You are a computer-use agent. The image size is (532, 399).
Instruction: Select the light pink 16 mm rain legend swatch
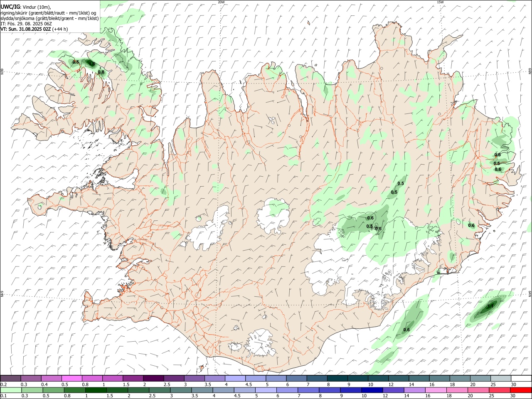[x=436, y=390]
